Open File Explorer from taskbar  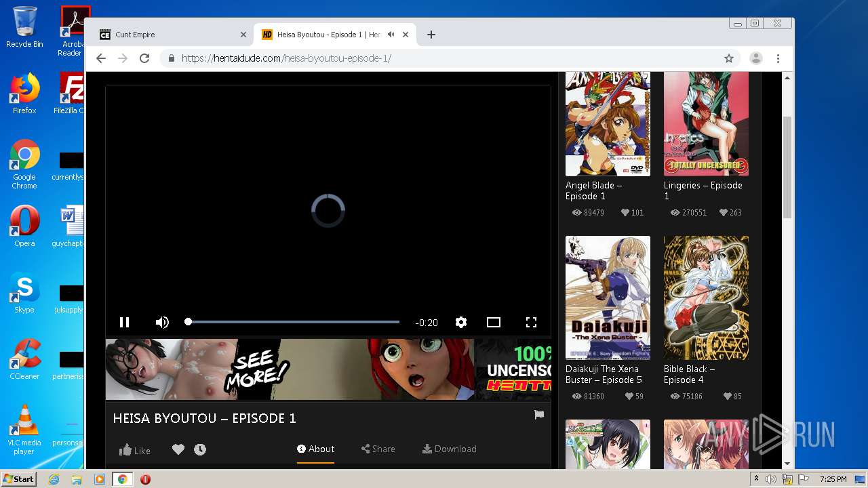[77, 479]
